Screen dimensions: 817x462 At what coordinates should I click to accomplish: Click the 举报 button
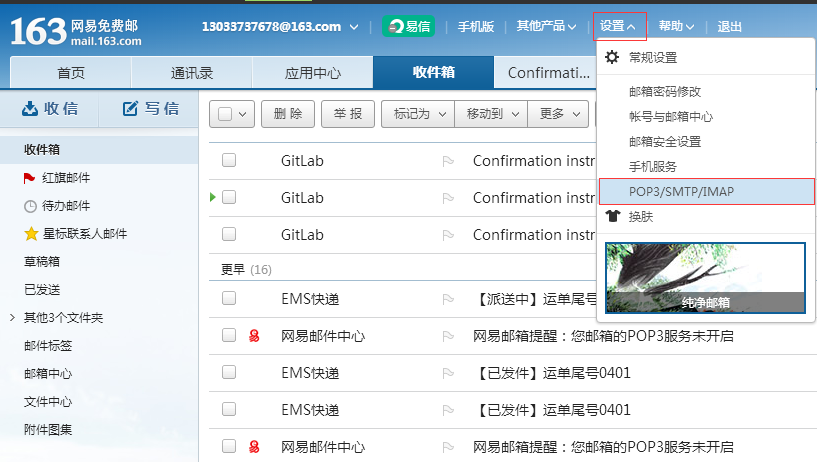pyautogui.click(x=348, y=114)
